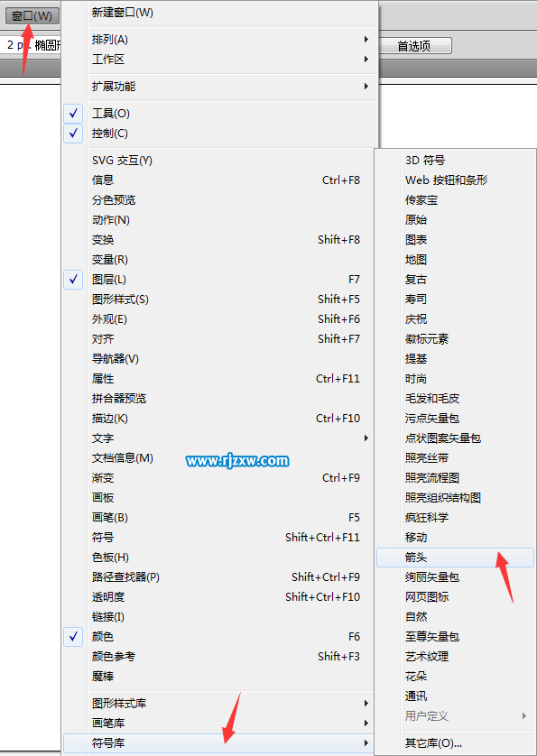Image resolution: width=537 pixels, height=756 pixels.
Task: Open the 信息 panel
Action: pyautogui.click(x=219, y=180)
